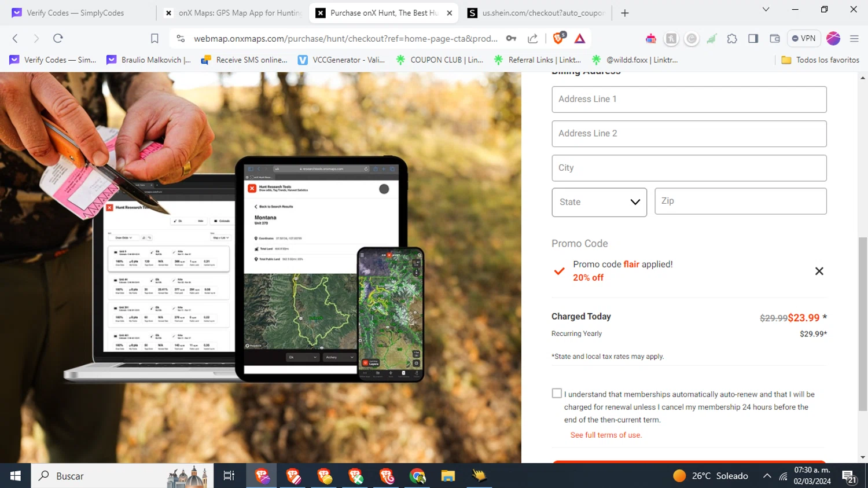Open the last yellow app icon in the taskbar
The height and width of the screenshot is (488, 868).
point(479,476)
